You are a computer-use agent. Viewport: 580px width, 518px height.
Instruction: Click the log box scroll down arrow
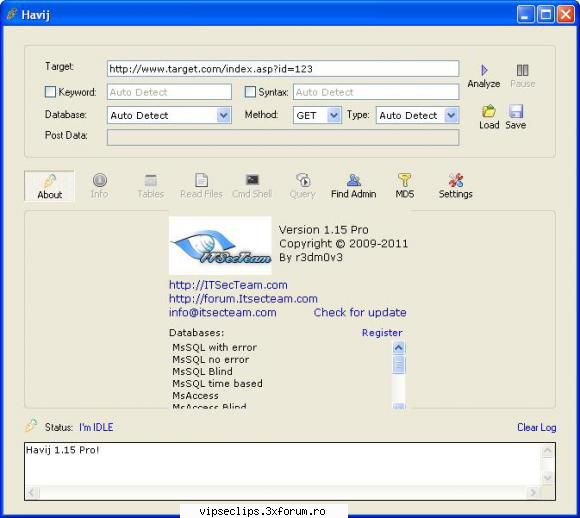[547, 477]
